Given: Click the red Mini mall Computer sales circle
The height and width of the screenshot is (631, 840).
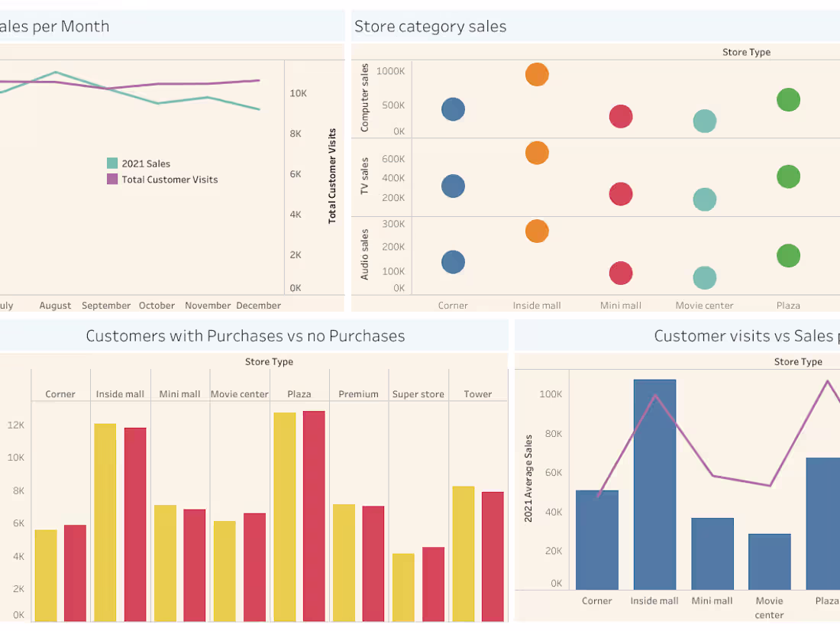Looking at the screenshot, I should click(621, 116).
